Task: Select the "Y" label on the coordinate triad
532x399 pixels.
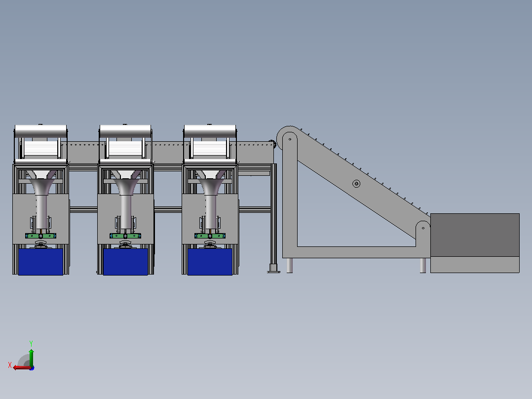Action: [x=31, y=344]
